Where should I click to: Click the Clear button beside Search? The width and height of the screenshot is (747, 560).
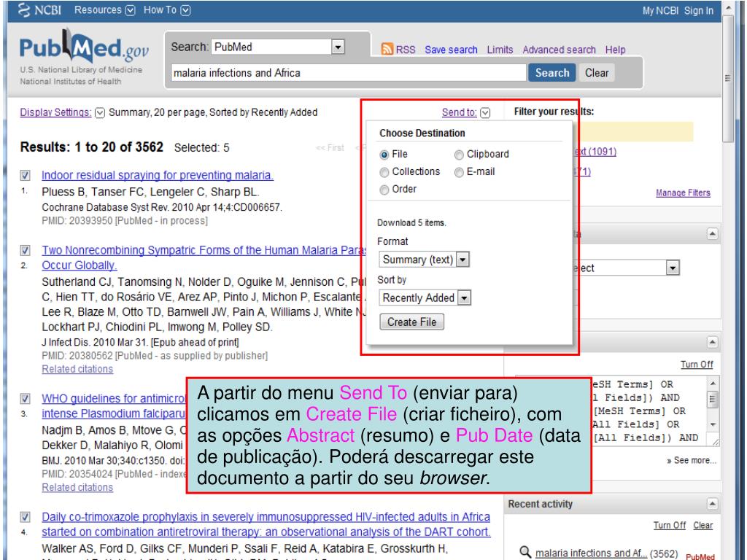[x=597, y=73]
